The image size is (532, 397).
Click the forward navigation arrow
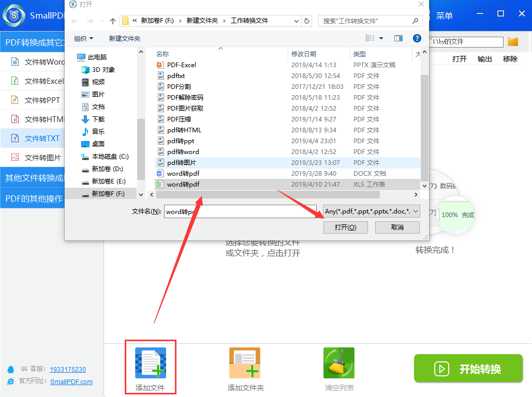pos(90,21)
